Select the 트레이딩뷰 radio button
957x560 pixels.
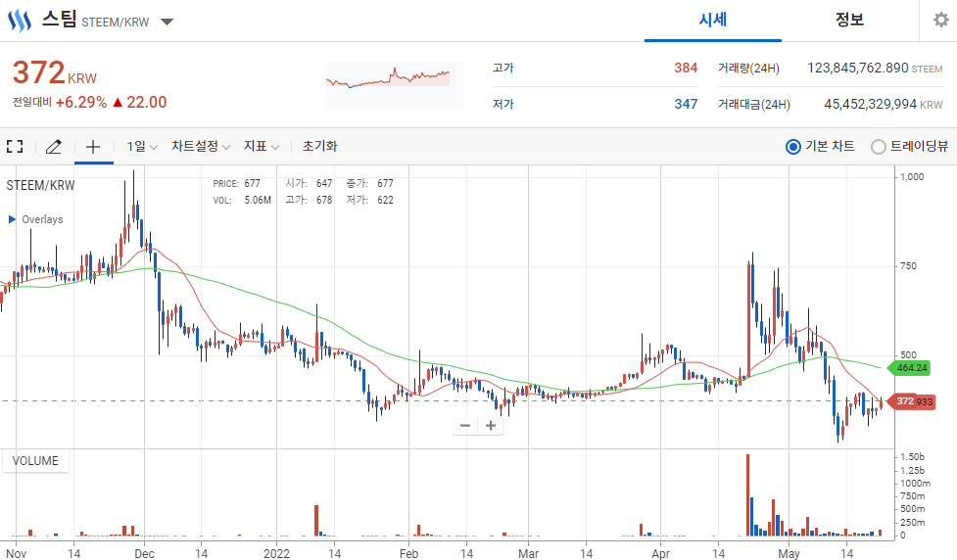pos(879,147)
